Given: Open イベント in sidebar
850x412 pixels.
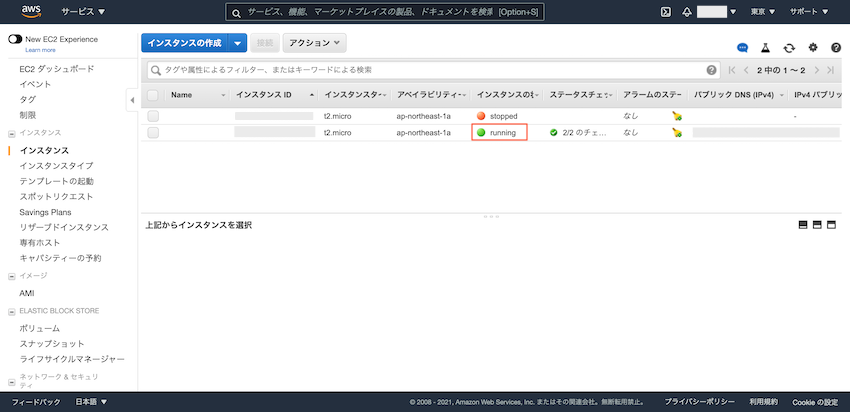Looking at the screenshot, I should 36,84.
